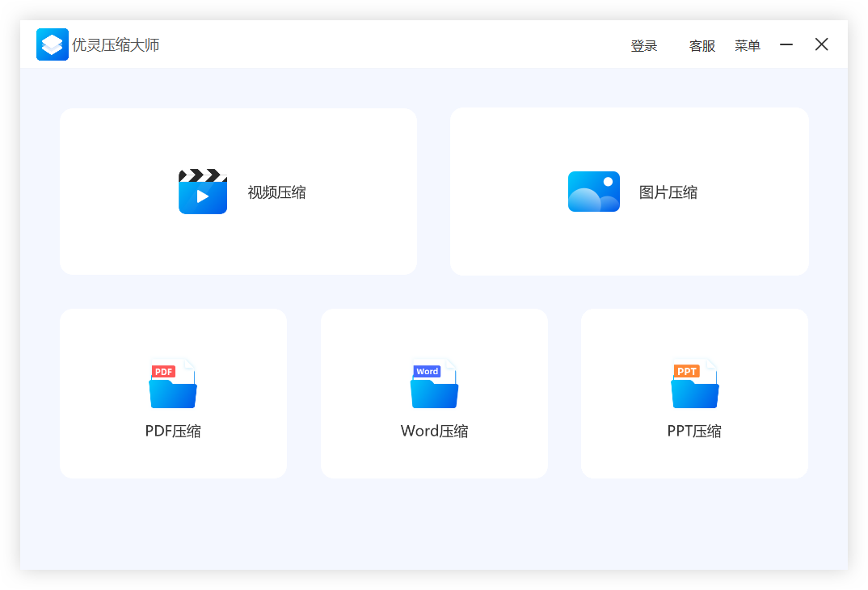Image resolution: width=868 pixels, height=590 pixels.
Task: Open 客服 customer service
Action: (702, 46)
